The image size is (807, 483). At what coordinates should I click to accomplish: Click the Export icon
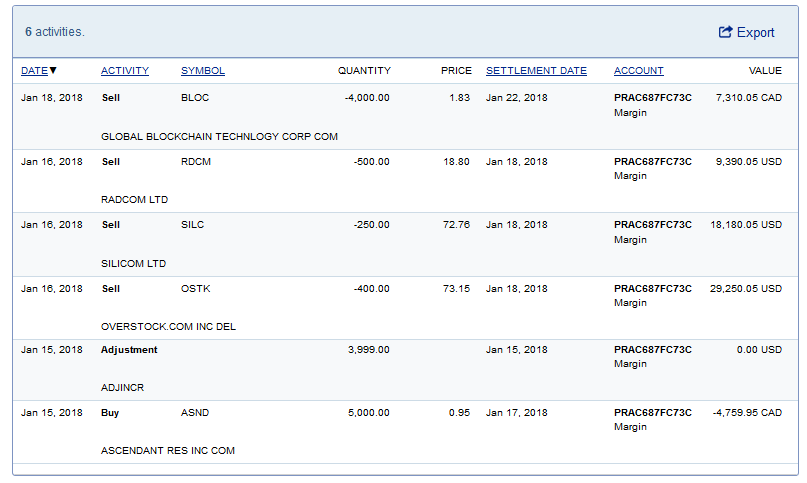click(x=726, y=32)
